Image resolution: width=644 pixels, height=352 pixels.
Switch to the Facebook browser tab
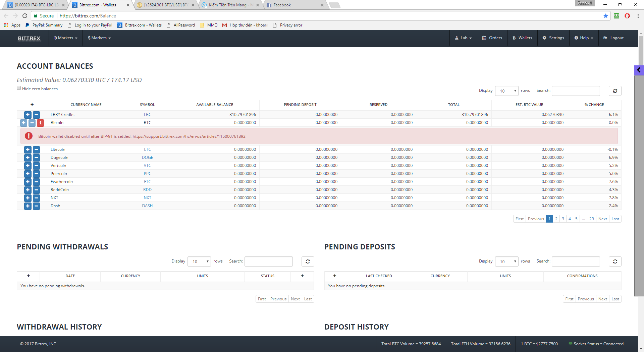click(x=295, y=5)
